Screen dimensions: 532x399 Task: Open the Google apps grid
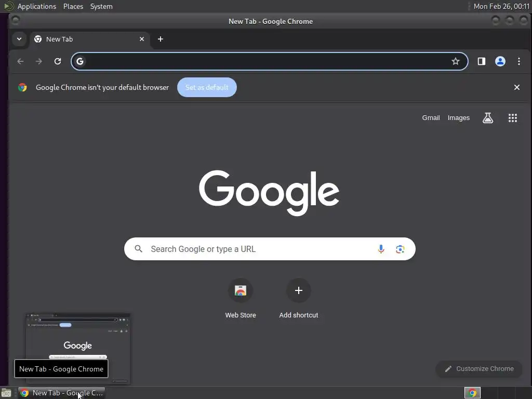point(513,118)
